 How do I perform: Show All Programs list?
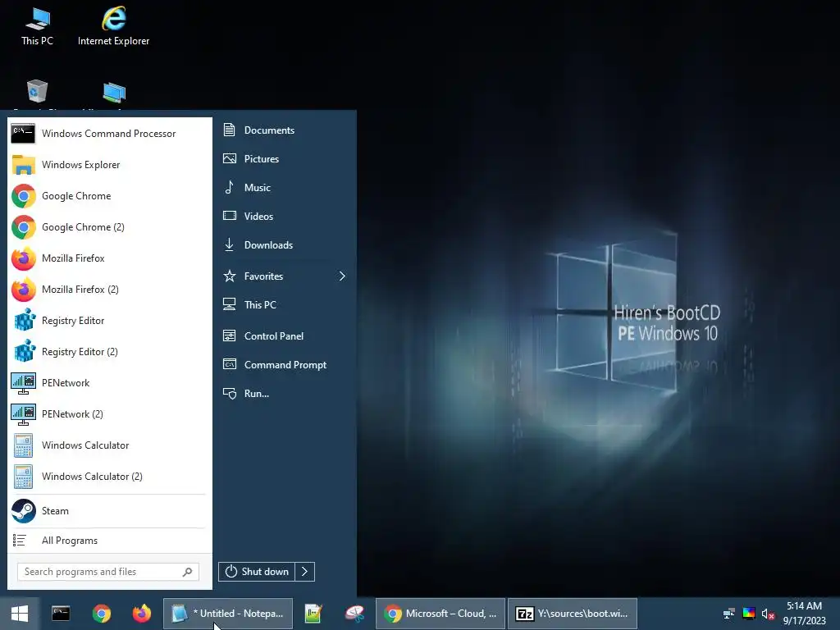109,541
